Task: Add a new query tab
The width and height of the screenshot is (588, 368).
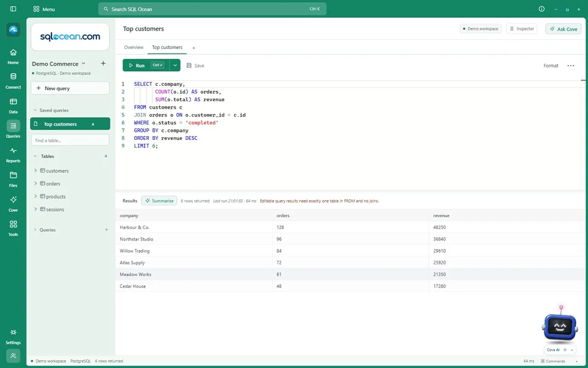Action: tap(194, 48)
